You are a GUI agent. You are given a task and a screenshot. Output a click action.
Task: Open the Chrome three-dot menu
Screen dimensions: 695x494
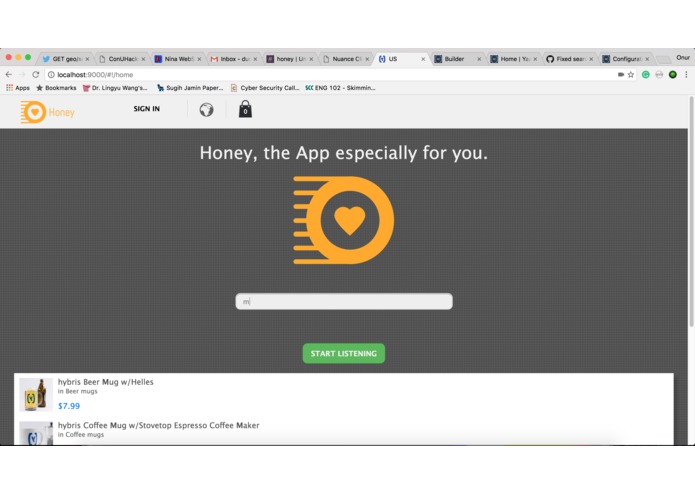(x=686, y=74)
